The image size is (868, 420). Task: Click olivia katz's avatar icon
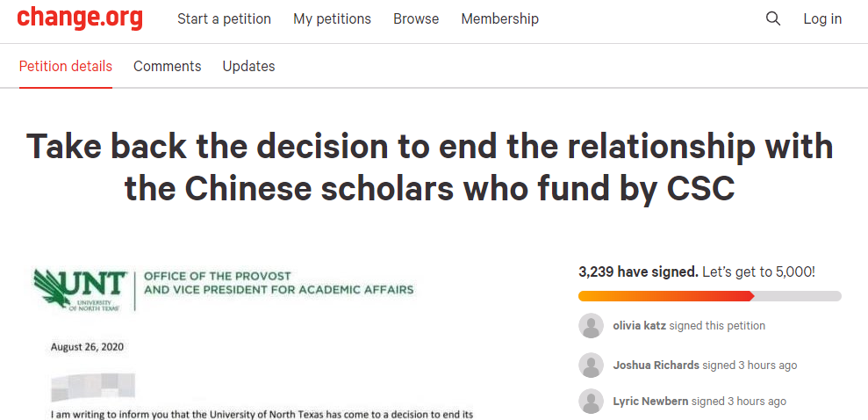pyautogui.click(x=592, y=326)
